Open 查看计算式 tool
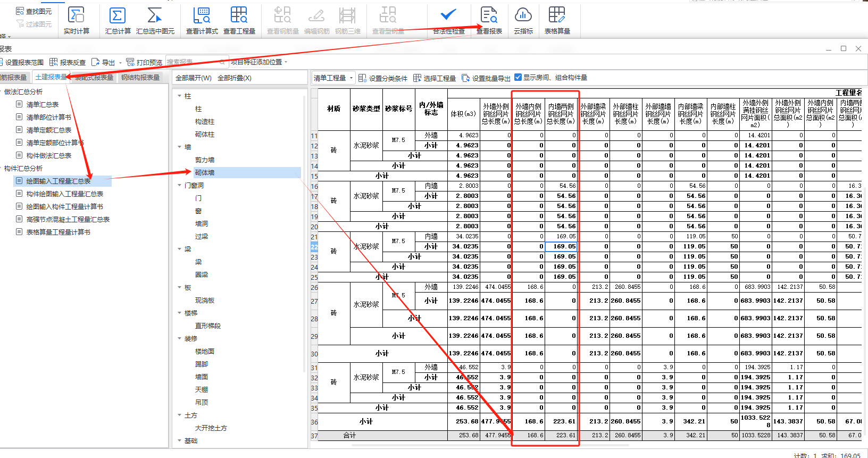This screenshot has width=868, height=458. (202, 20)
